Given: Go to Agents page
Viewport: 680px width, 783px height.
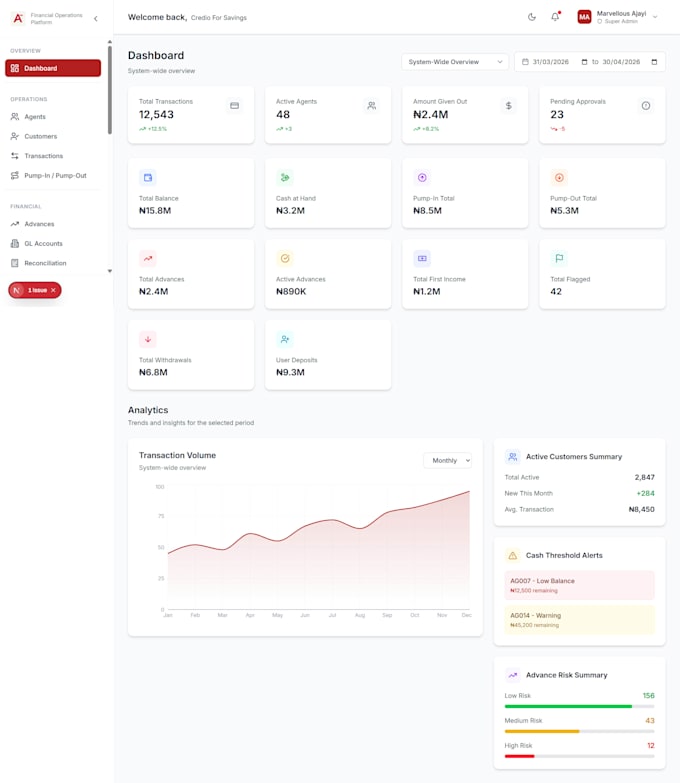Looking at the screenshot, I should click(53, 117).
